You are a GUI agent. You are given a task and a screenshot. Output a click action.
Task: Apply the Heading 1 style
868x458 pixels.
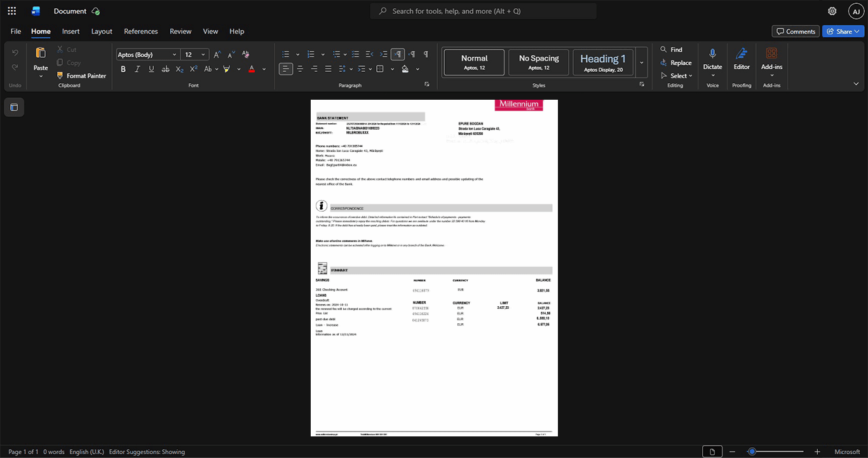tap(603, 62)
